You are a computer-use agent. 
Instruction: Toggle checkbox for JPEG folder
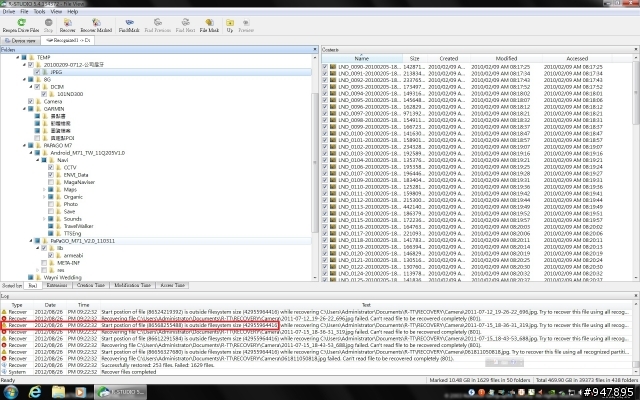tap(37, 72)
